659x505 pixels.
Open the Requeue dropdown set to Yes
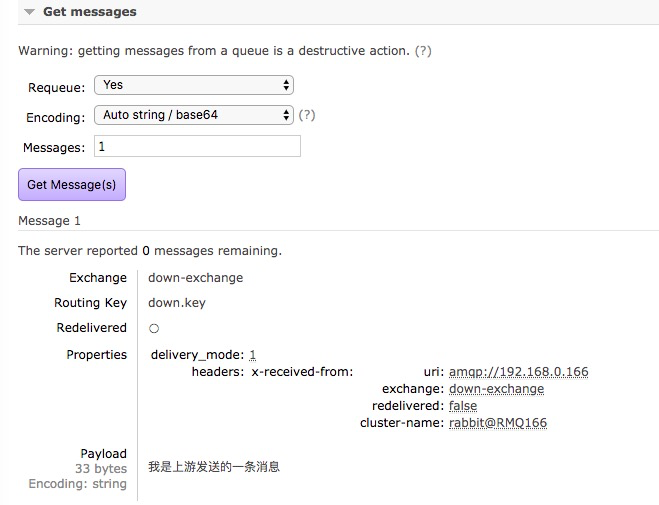(194, 85)
